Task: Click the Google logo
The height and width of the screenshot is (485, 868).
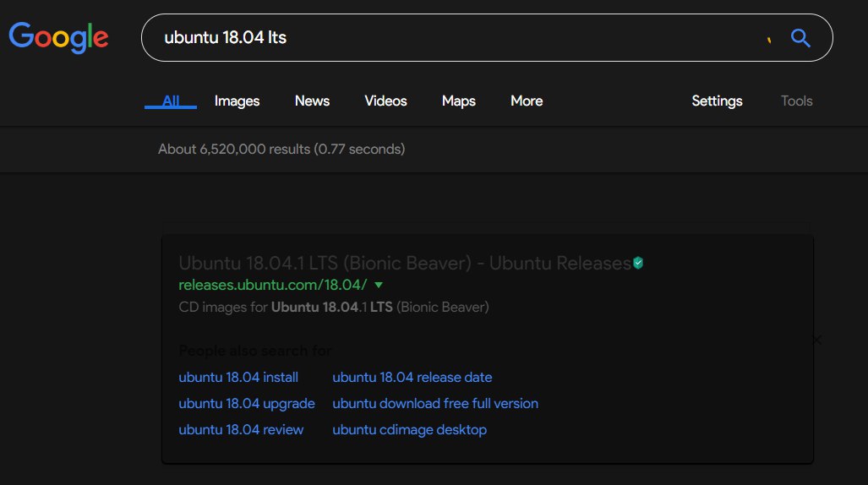Action: (58, 38)
